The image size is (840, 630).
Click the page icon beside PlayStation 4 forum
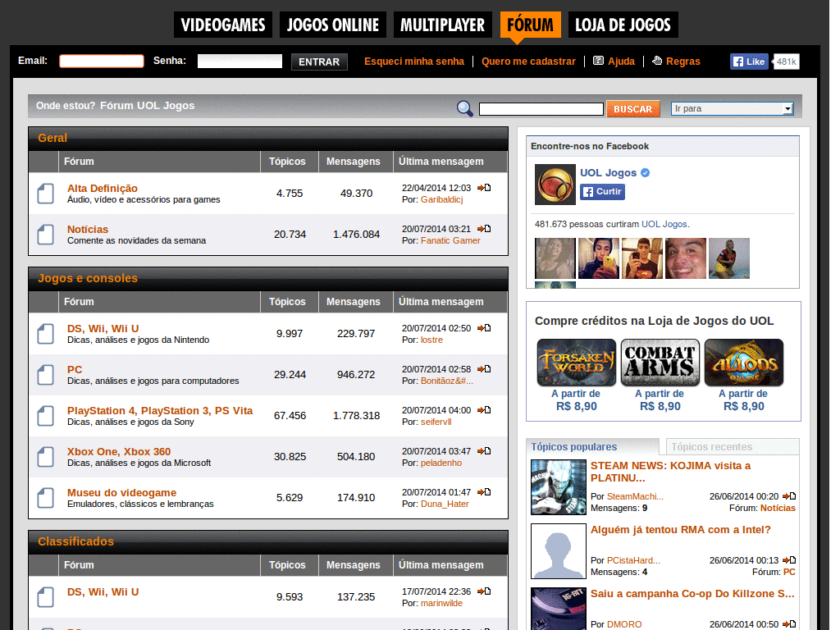point(46,416)
